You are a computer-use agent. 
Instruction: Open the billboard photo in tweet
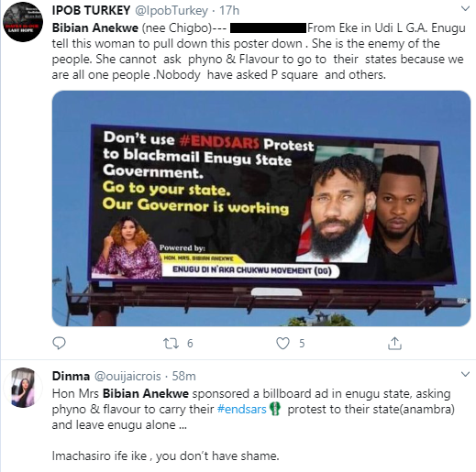pos(261,208)
